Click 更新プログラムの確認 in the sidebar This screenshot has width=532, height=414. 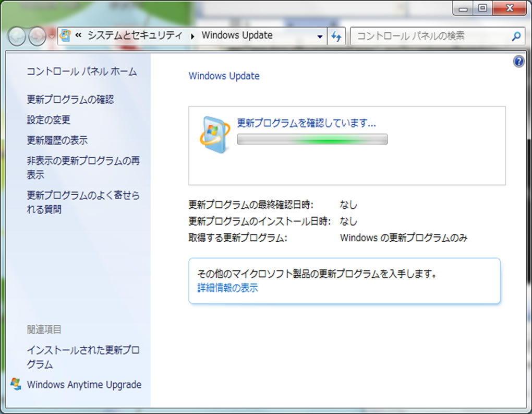(70, 99)
